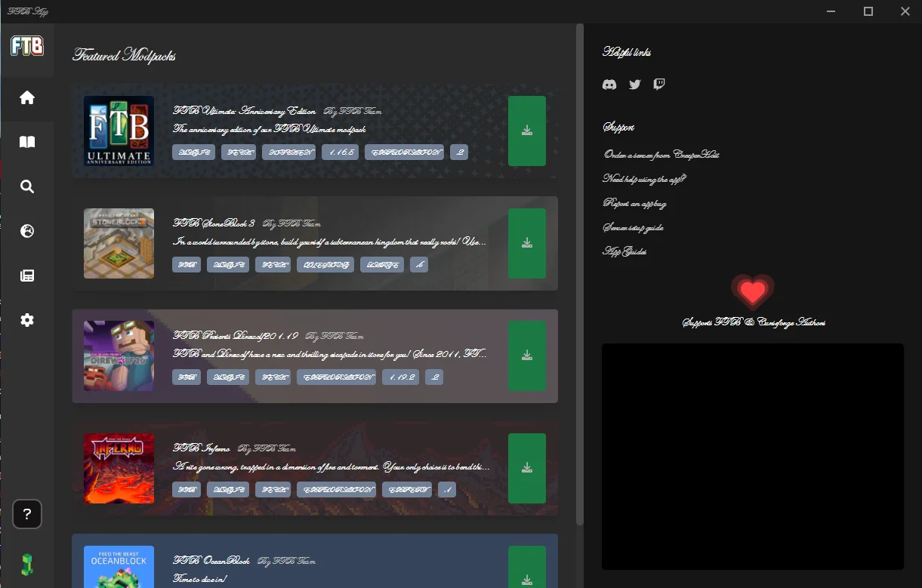The image size is (922, 588).
Task: Open the Twitch link icon
Action: [659, 85]
